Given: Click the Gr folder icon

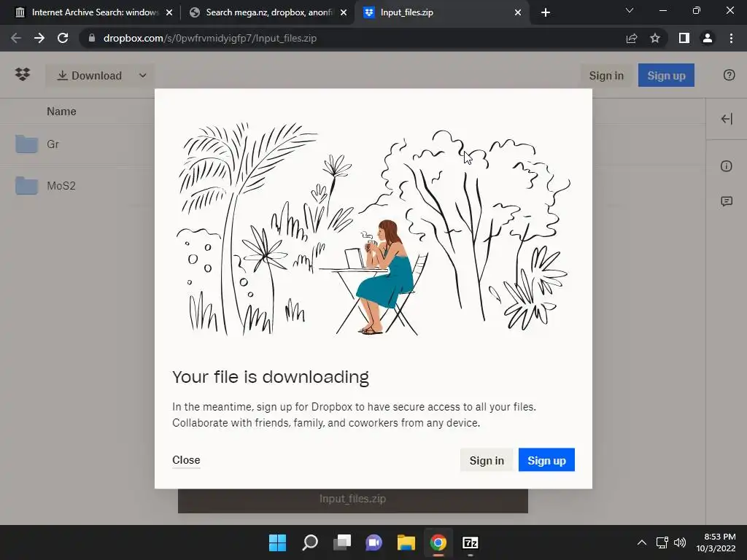Looking at the screenshot, I should (26, 144).
